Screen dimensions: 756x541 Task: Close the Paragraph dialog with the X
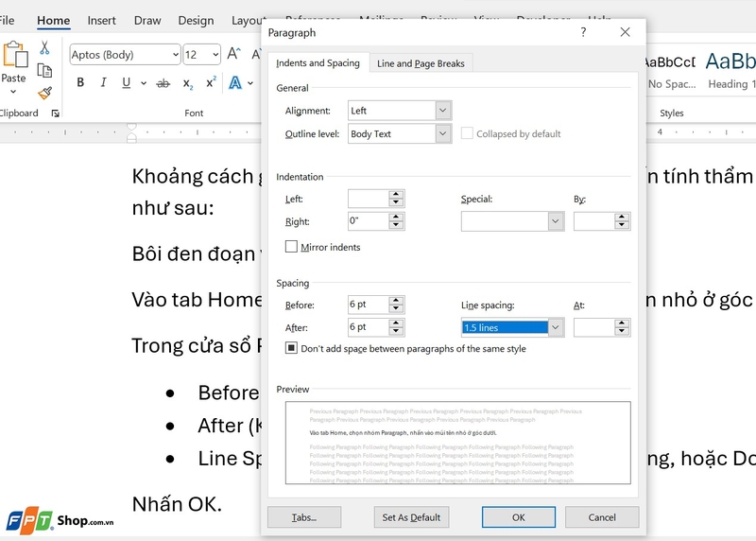pyautogui.click(x=625, y=32)
